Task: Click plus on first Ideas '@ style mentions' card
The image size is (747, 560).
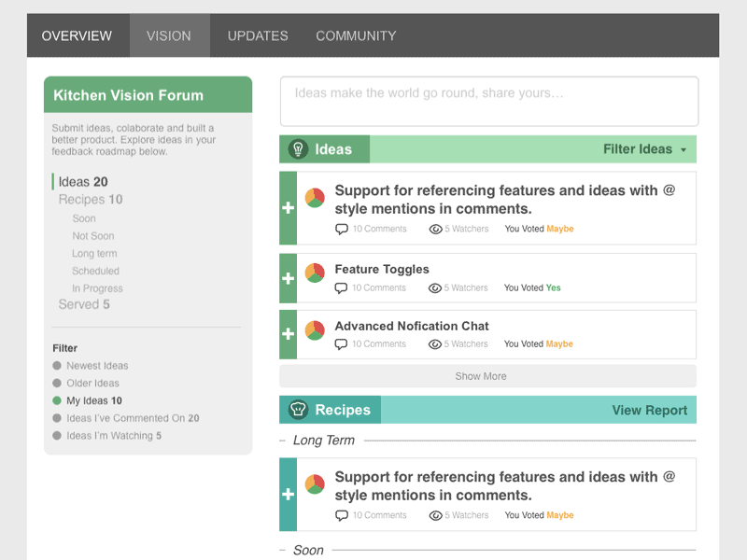Action: point(289,208)
